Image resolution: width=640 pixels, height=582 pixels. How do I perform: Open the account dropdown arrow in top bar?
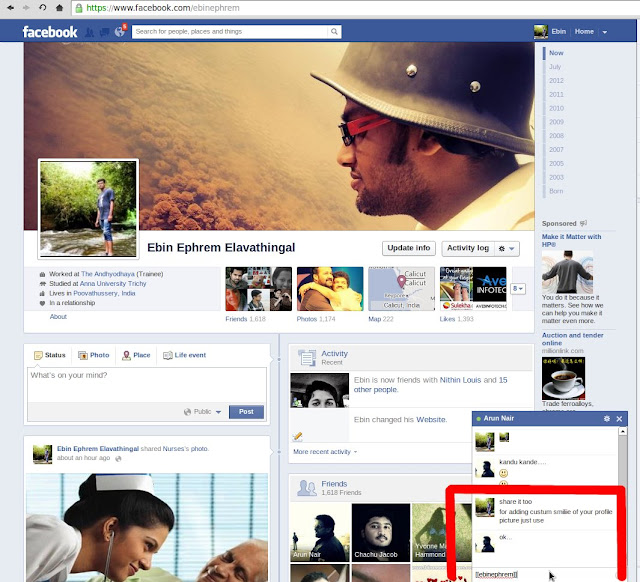pos(605,32)
